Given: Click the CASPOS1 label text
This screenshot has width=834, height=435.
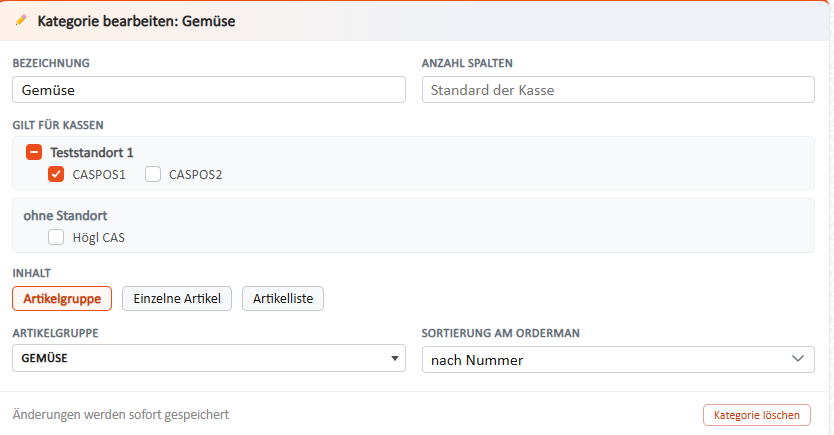Looking at the screenshot, I should (x=99, y=175).
